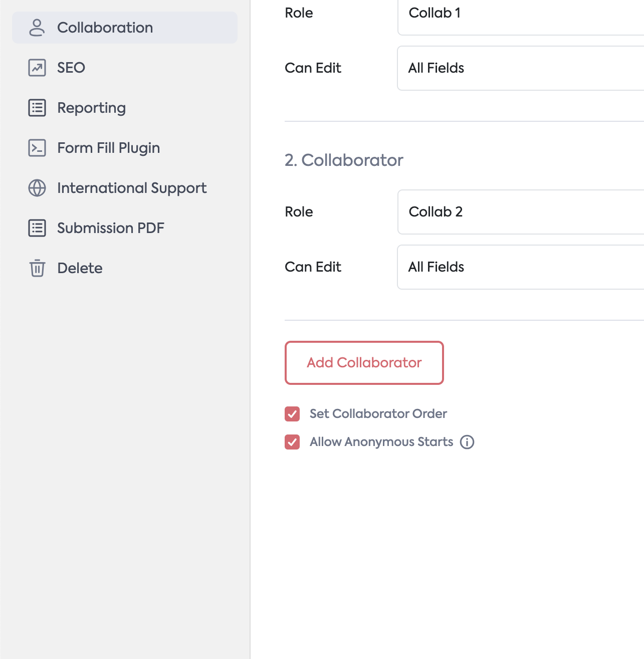Screen dimensions: 644x659
Task: Click the Reporting list icon
Action: (x=37, y=108)
